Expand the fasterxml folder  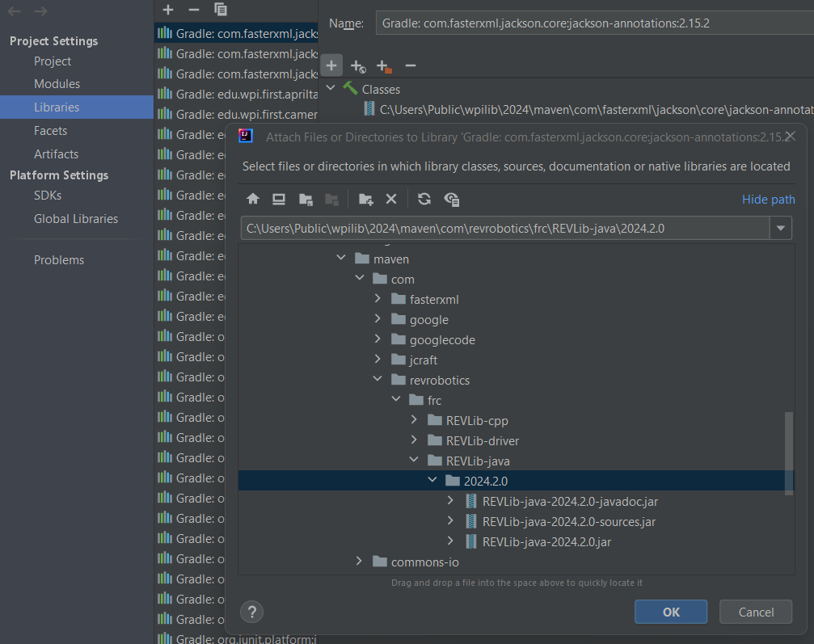[377, 299]
